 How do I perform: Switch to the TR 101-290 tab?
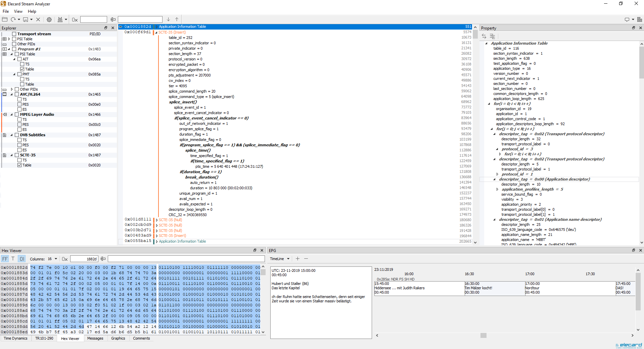(44, 338)
